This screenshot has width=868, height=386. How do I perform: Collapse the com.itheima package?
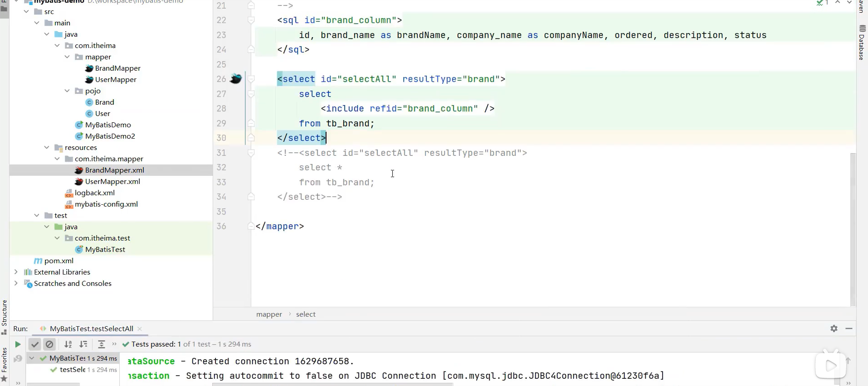click(57, 45)
